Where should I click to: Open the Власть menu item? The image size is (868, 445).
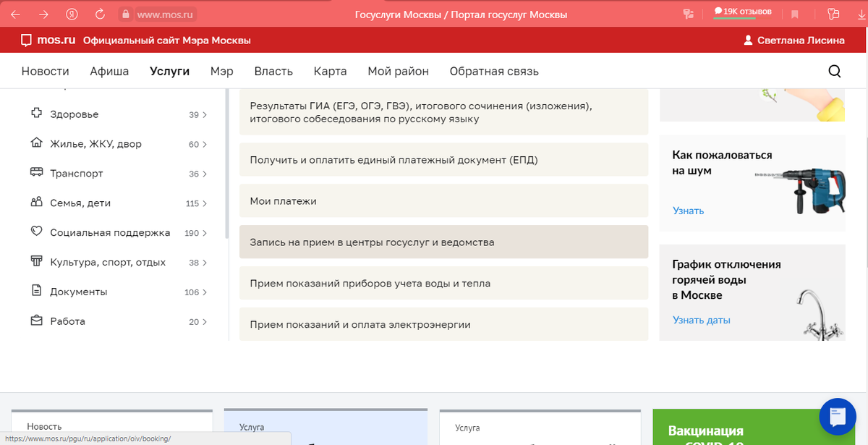tap(273, 71)
